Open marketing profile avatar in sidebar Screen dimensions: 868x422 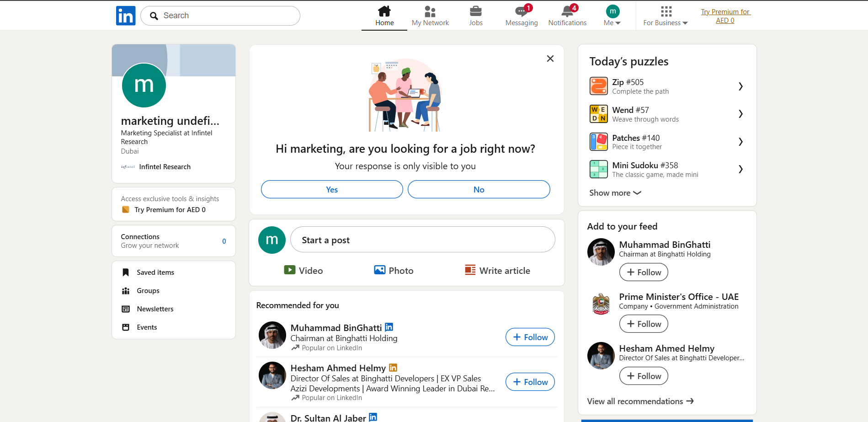point(144,85)
